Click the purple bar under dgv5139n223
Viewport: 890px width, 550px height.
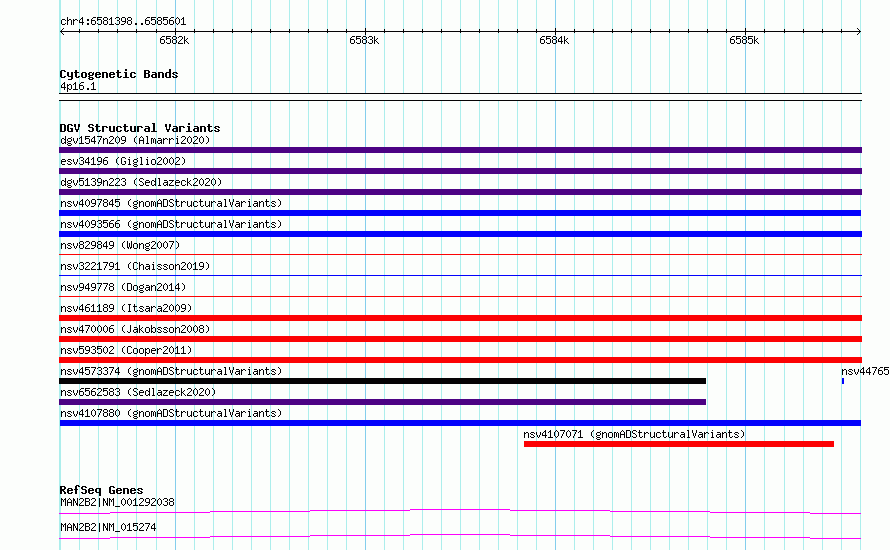(x=460, y=192)
